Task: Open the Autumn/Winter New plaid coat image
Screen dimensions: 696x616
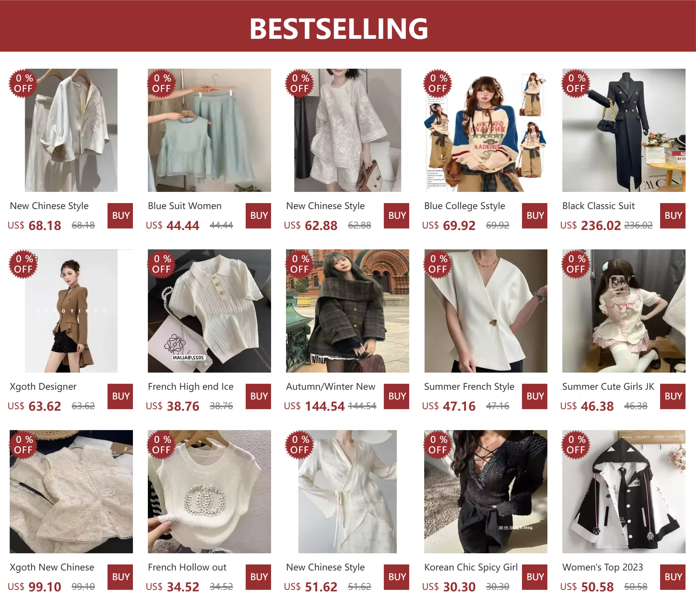Action: [348, 311]
